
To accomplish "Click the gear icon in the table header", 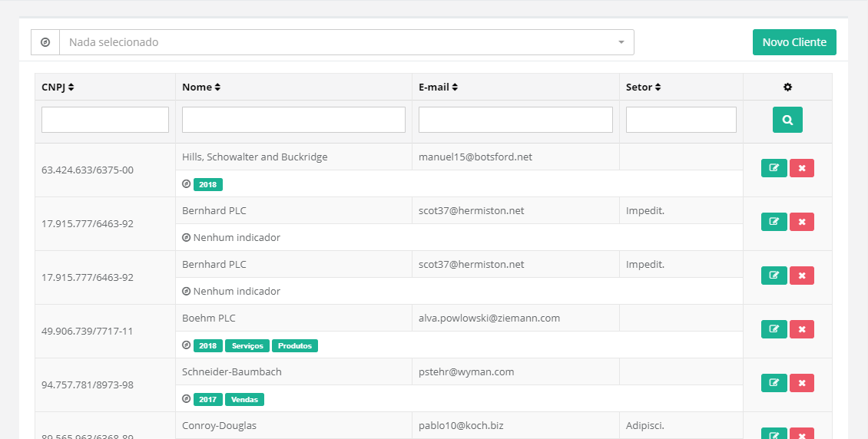I will [788, 87].
